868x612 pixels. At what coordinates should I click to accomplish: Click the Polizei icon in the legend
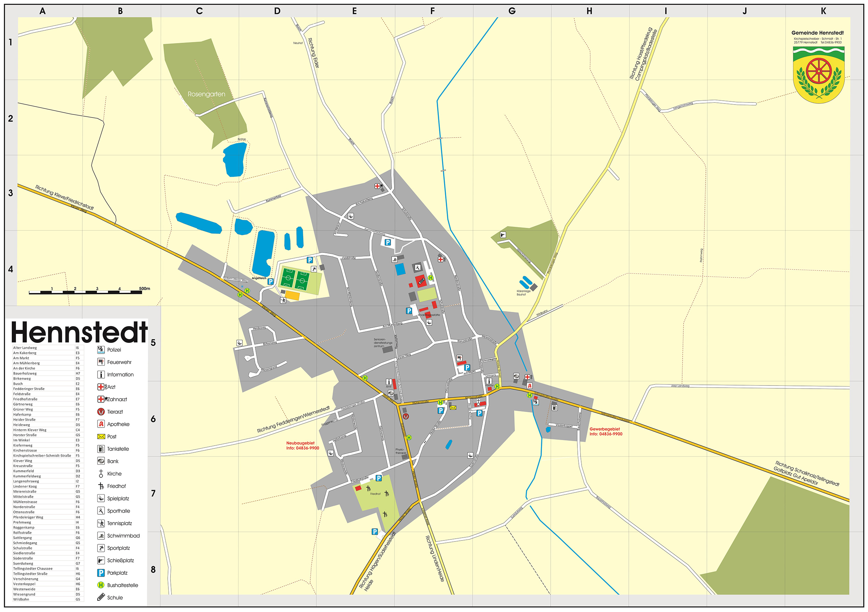[101, 350]
